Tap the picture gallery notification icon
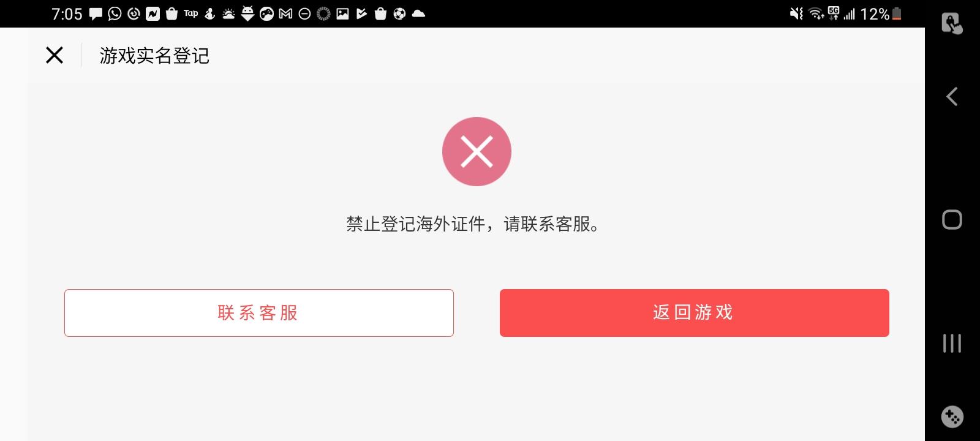Viewport: 980px width, 441px height. click(342, 13)
